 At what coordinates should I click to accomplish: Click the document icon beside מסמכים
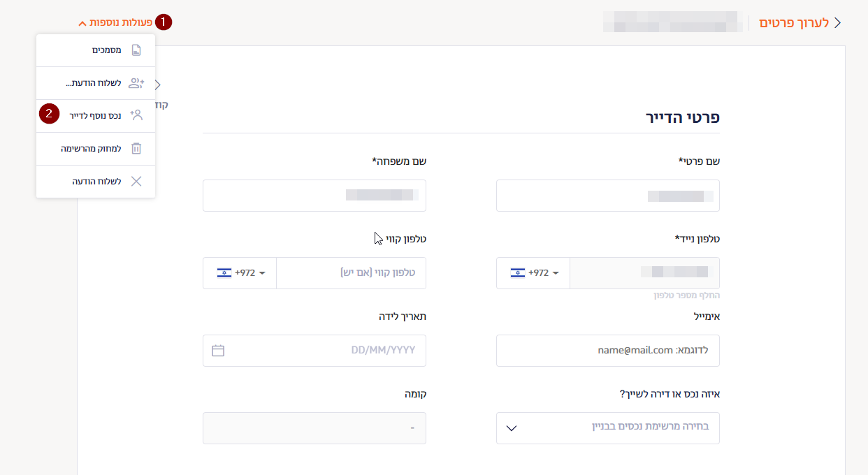[136, 50]
